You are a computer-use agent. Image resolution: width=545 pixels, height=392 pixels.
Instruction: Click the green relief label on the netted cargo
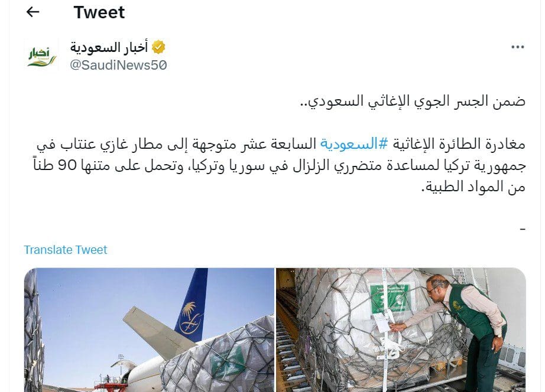390,298
